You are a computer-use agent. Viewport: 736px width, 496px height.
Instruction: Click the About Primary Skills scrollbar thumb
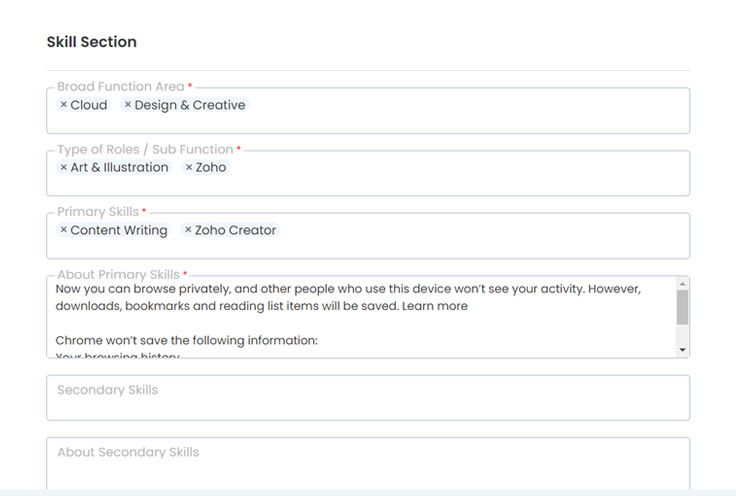pyautogui.click(x=683, y=308)
